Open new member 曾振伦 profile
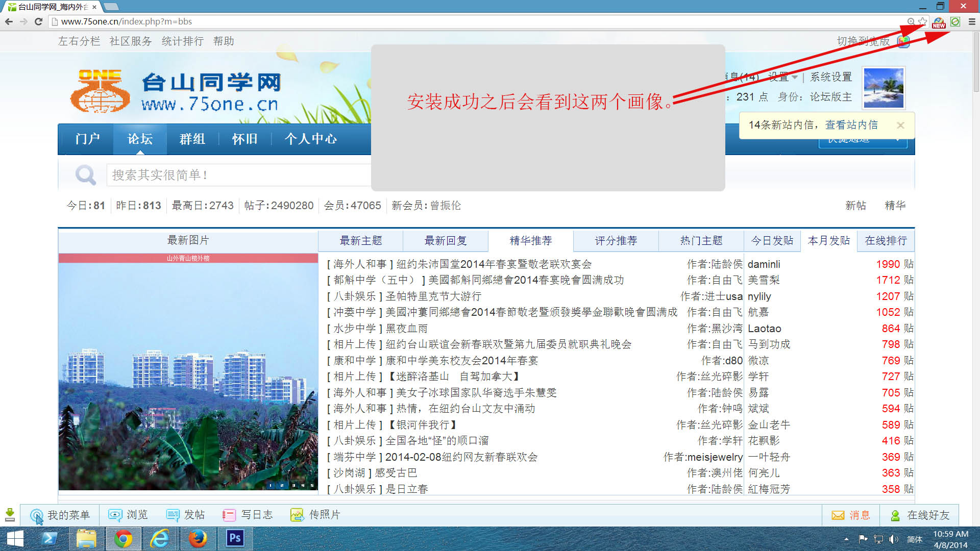980x551 pixels. coord(445,206)
